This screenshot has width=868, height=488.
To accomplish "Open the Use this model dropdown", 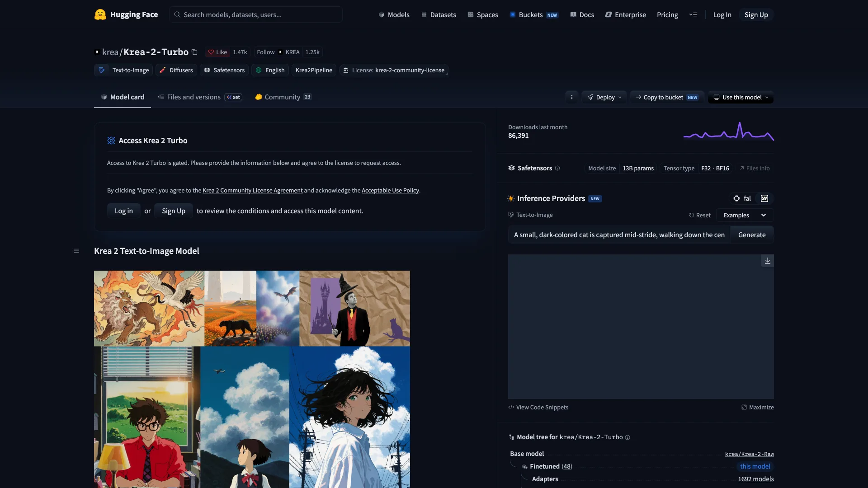I will [741, 97].
